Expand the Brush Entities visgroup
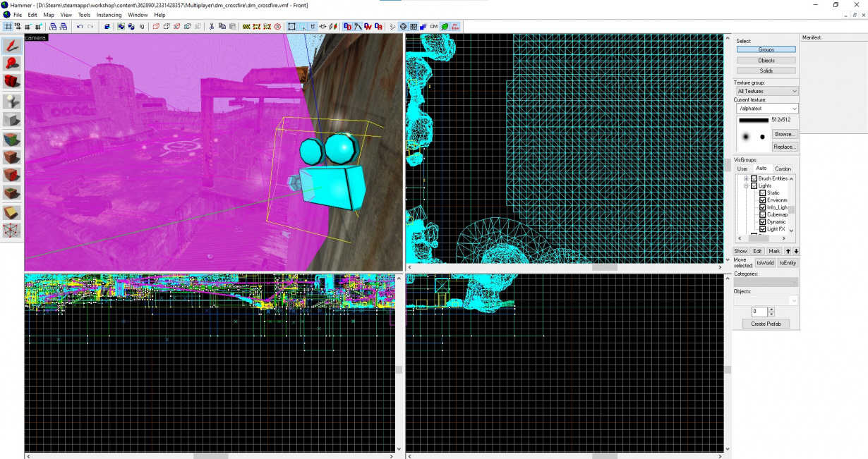868x459 pixels. [746, 178]
